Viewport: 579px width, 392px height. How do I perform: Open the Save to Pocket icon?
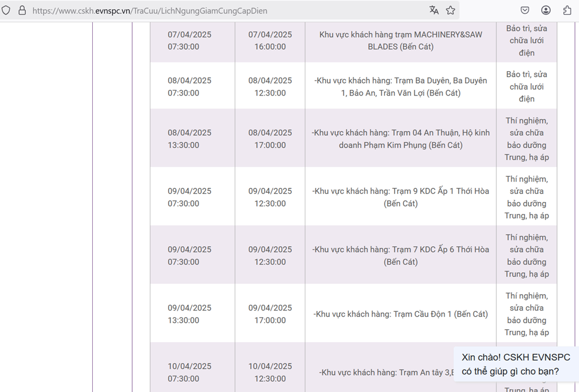coord(525,10)
